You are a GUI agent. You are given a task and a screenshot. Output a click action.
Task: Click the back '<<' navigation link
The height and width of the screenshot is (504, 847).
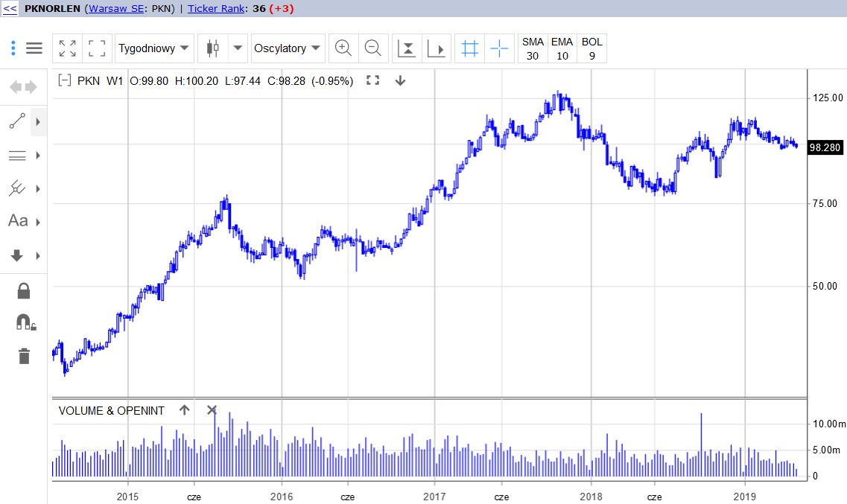(10, 9)
